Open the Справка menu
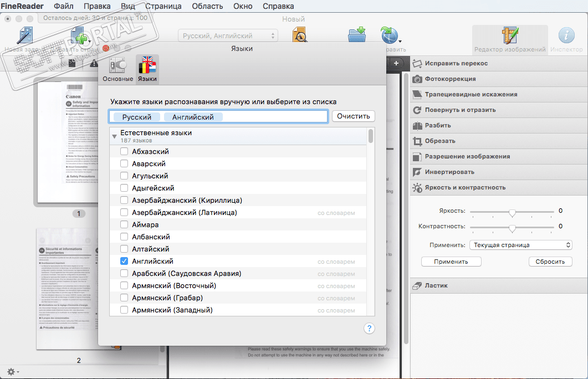 [278, 6]
